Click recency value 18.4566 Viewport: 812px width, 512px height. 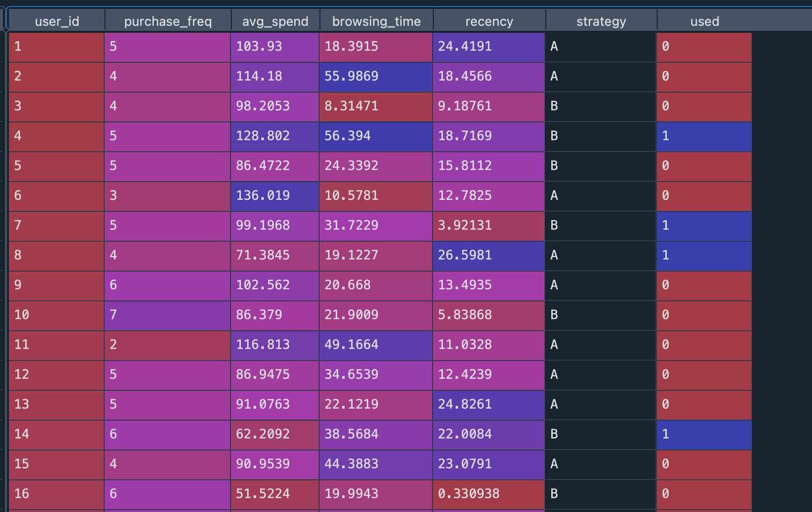tap(489, 77)
